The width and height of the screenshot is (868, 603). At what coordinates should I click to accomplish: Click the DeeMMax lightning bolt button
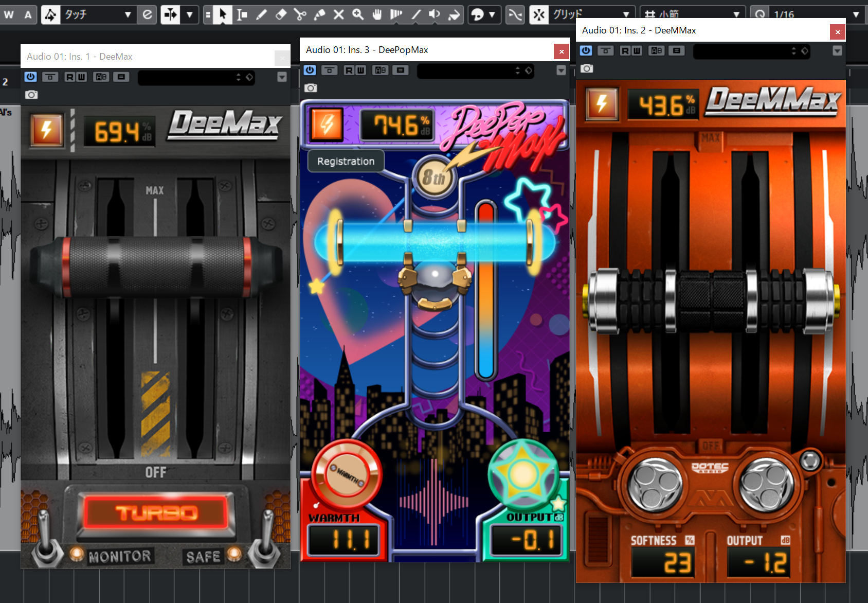point(602,104)
